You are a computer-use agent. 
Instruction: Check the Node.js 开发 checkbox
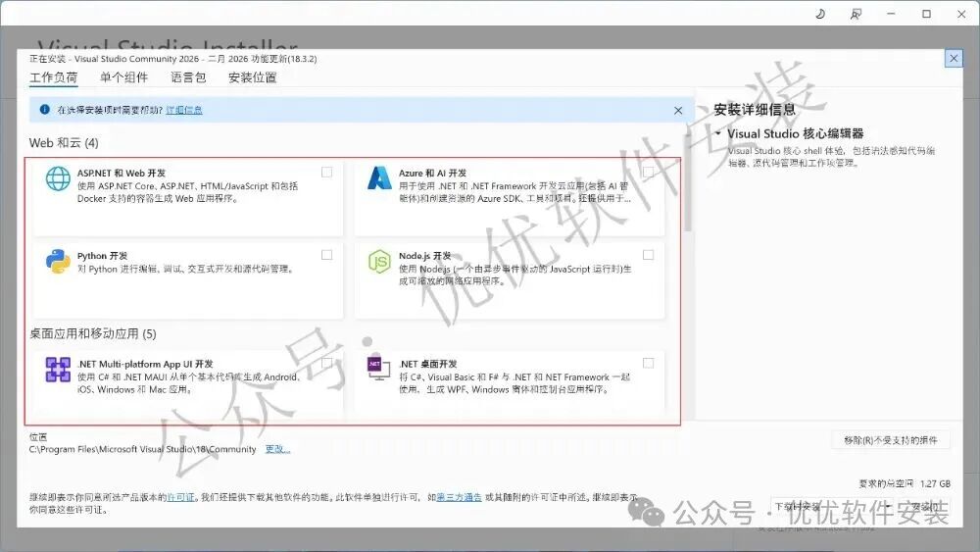click(648, 255)
